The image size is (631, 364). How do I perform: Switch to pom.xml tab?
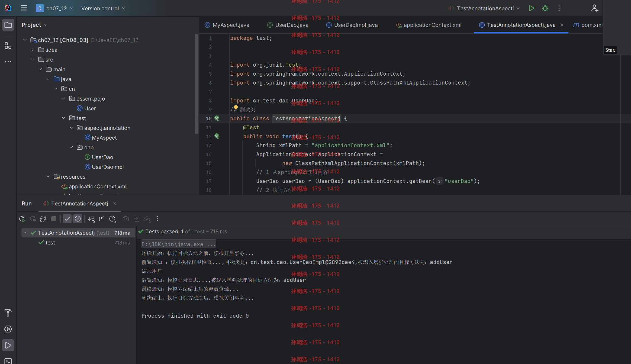588,25
